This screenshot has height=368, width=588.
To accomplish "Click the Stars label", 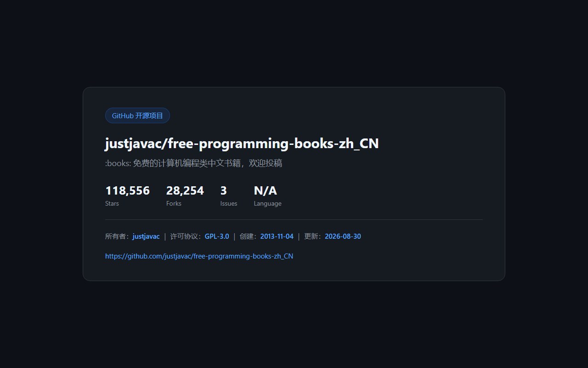I will (112, 203).
